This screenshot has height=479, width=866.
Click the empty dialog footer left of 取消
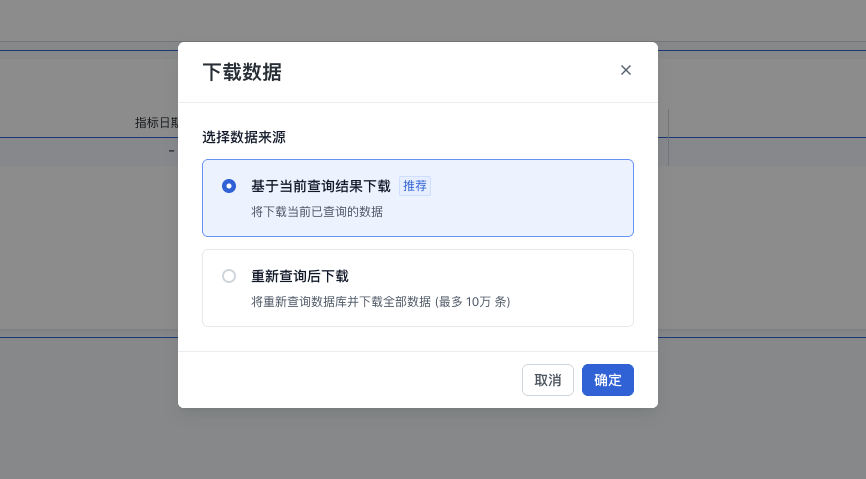(x=350, y=380)
